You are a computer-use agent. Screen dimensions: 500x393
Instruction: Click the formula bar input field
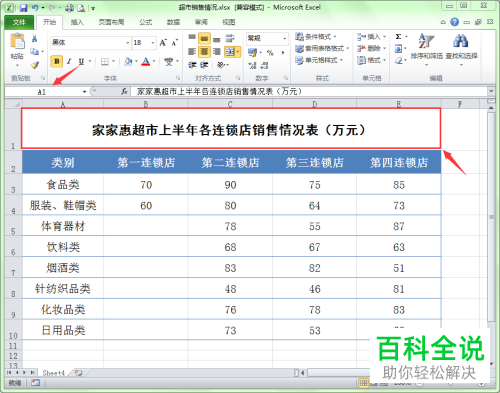point(308,91)
